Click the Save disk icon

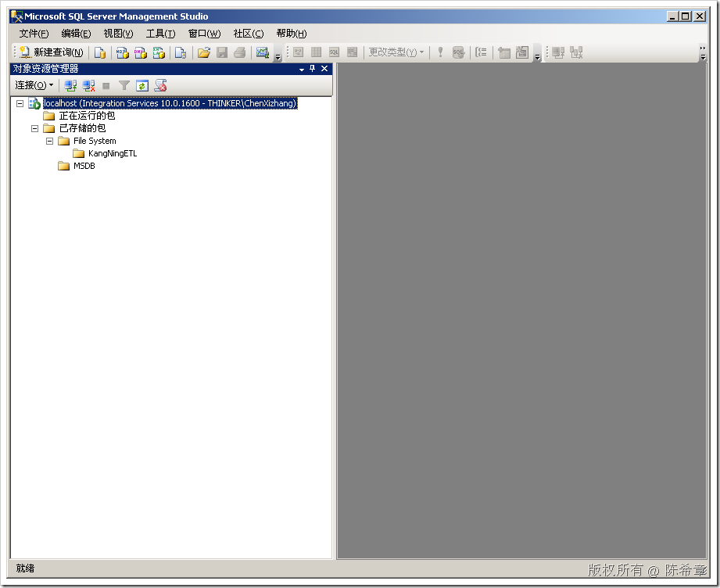222,52
